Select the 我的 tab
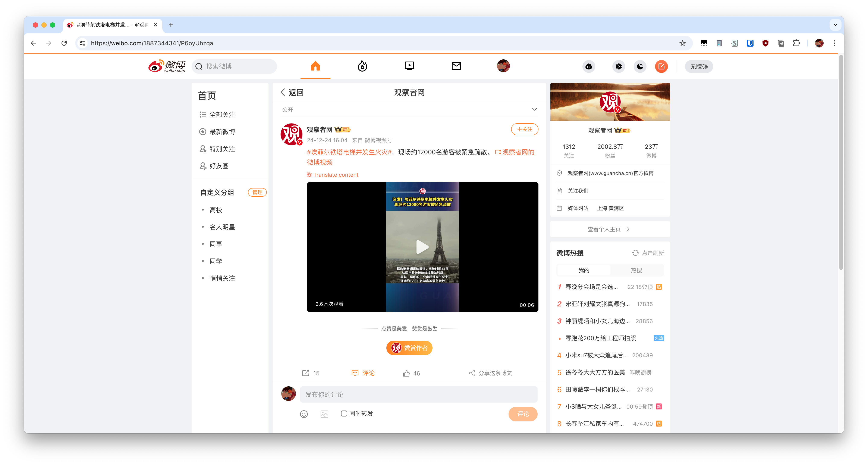The image size is (868, 465). 584,270
